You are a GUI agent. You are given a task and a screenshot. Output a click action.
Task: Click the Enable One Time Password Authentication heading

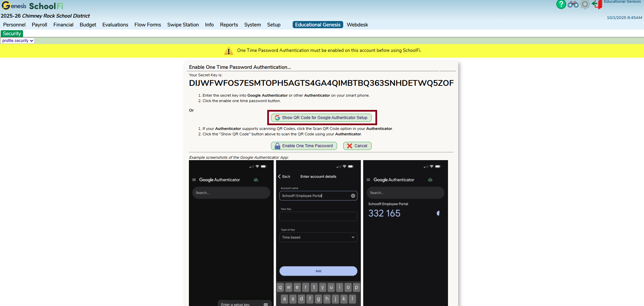pos(240,67)
